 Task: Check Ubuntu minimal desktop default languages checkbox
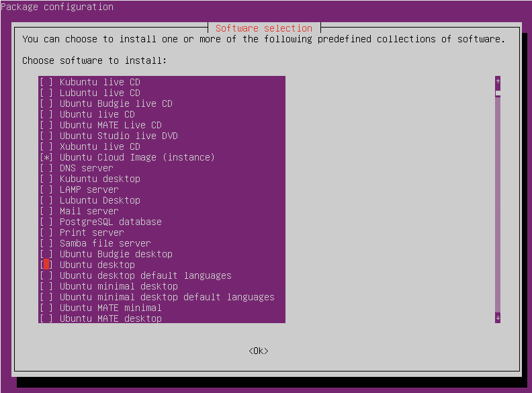coord(46,298)
